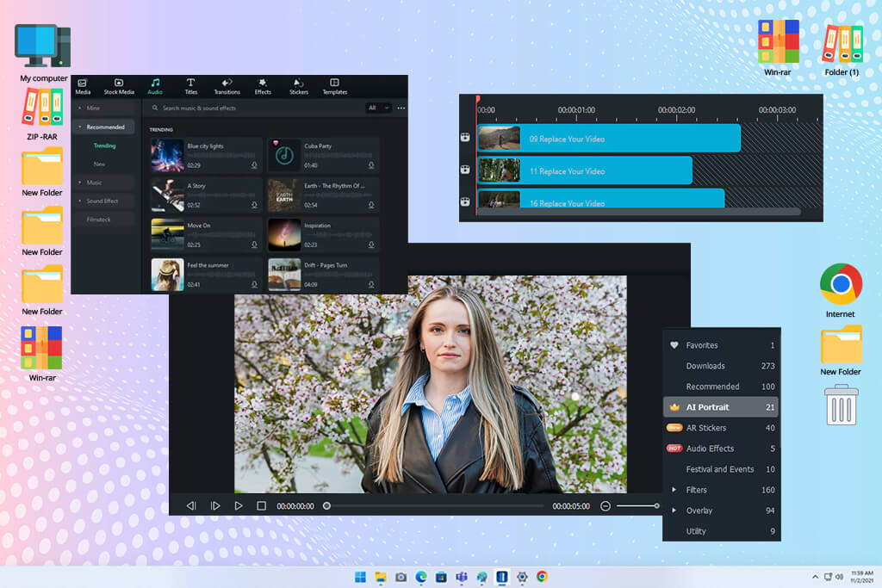Open the AR Stickers category
Screen dimensions: 882x588
pyautogui.click(x=722, y=428)
